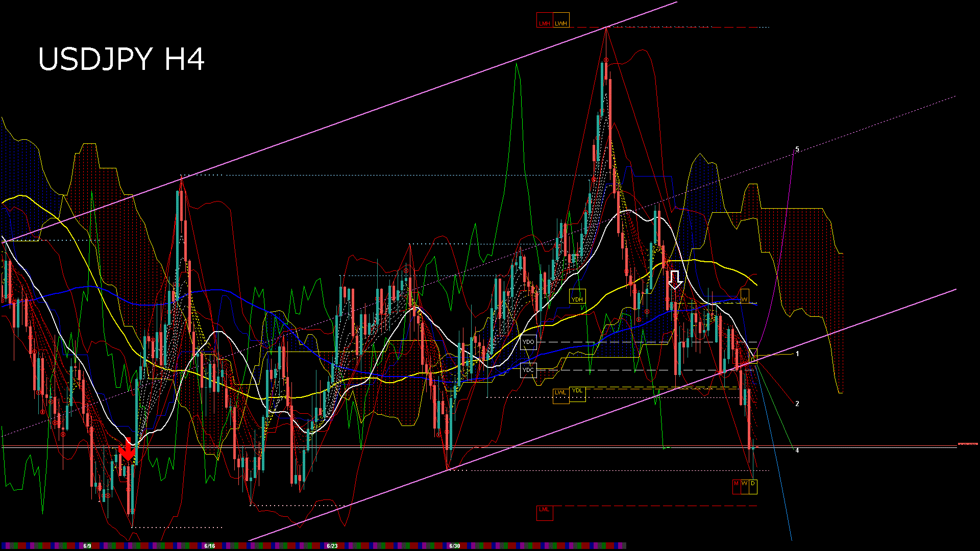Screen dimensions: 980x551
Task: Click the red M box below price
Action: tap(737, 487)
